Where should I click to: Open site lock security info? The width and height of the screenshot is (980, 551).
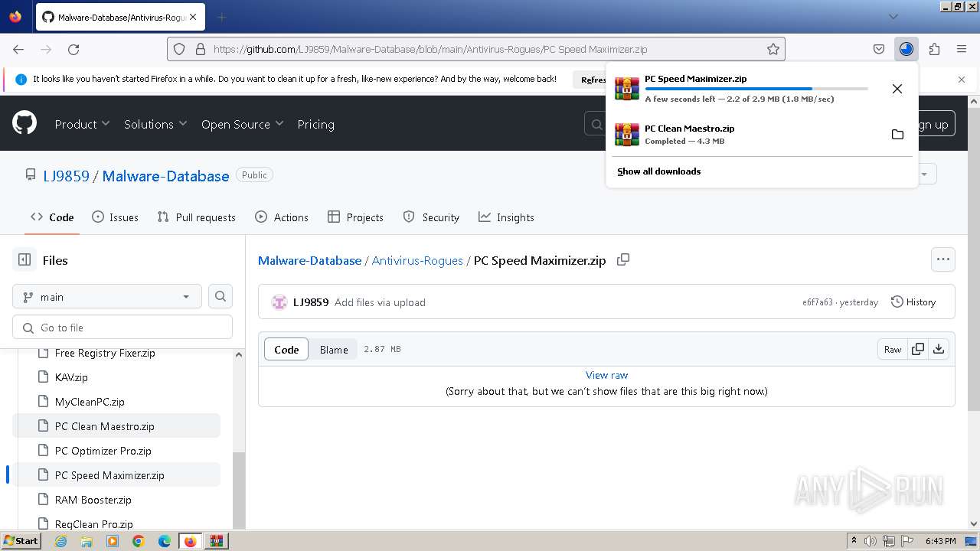pyautogui.click(x=201, y=49)
